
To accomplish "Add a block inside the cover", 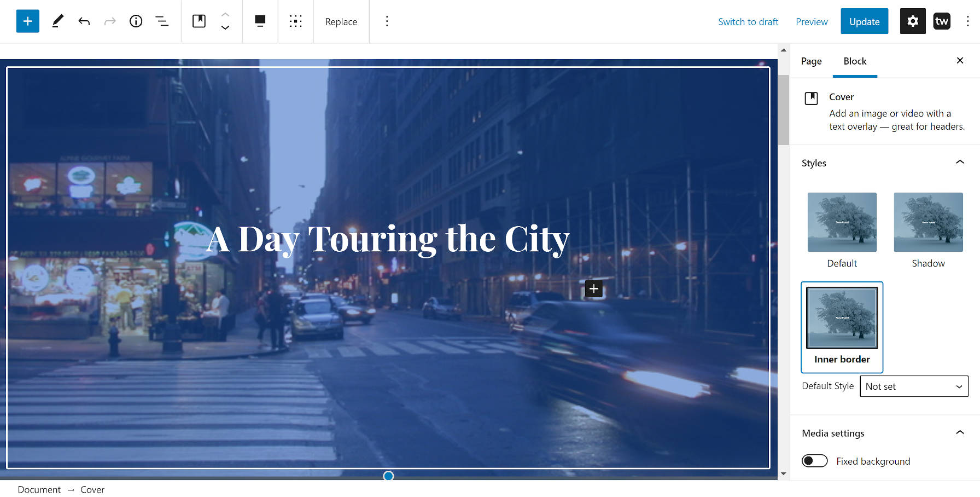I will pyautogui.click(x=593, y=288).
